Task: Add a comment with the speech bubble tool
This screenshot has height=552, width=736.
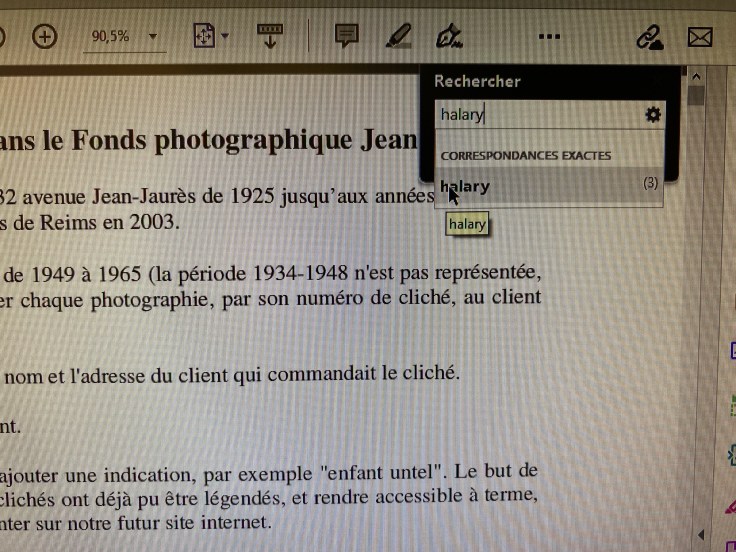Action: (346, 37)
